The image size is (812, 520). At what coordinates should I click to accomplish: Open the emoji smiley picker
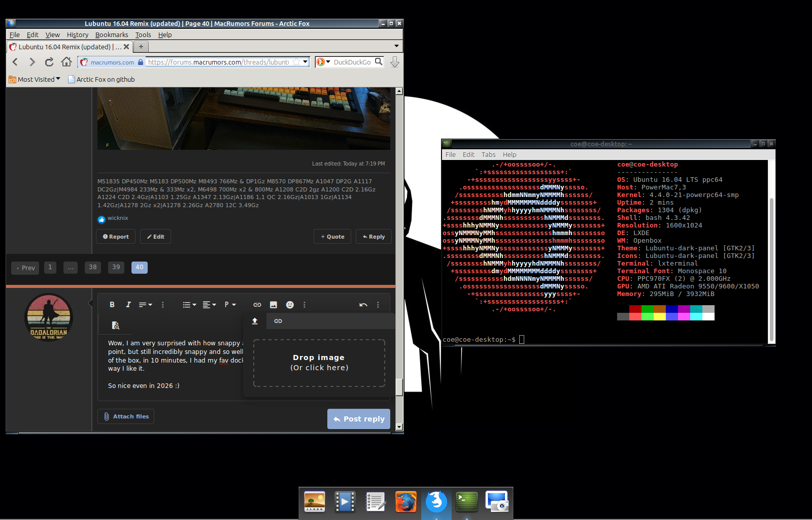pos(290,305)
